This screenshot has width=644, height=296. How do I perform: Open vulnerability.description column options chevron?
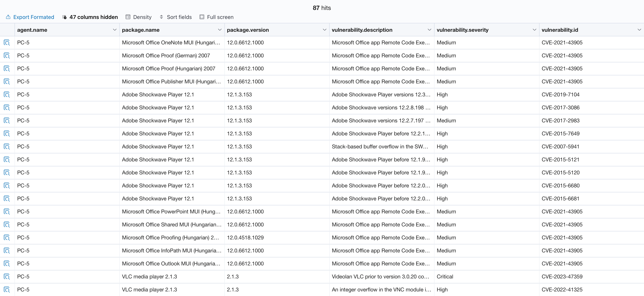click(x=430, y=30)
